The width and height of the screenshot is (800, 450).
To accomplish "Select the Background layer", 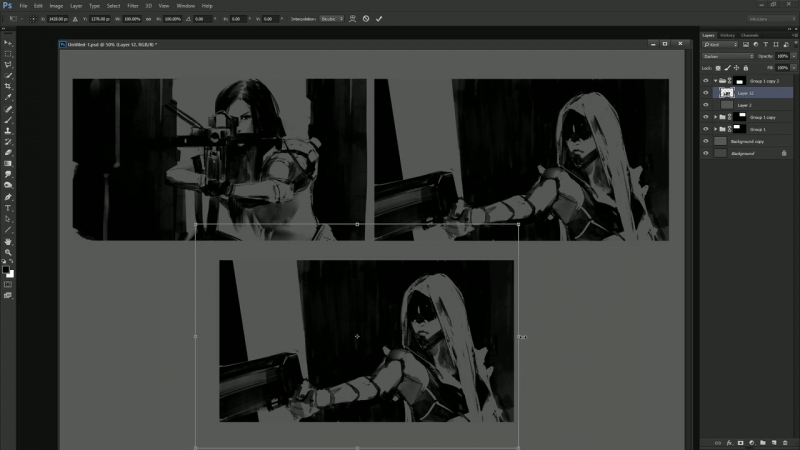I will 743,154.
